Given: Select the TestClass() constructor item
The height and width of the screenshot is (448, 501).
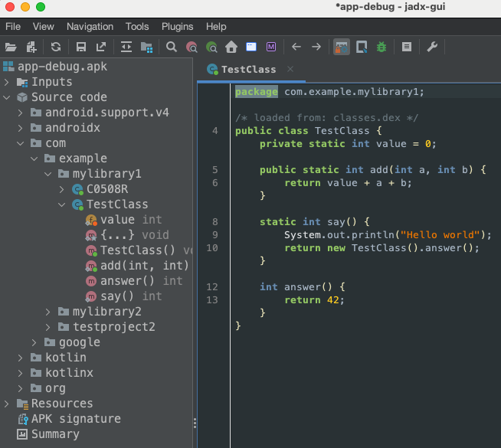Looking at the screenshot, I should pyautogui.click(x=139, y=250).
